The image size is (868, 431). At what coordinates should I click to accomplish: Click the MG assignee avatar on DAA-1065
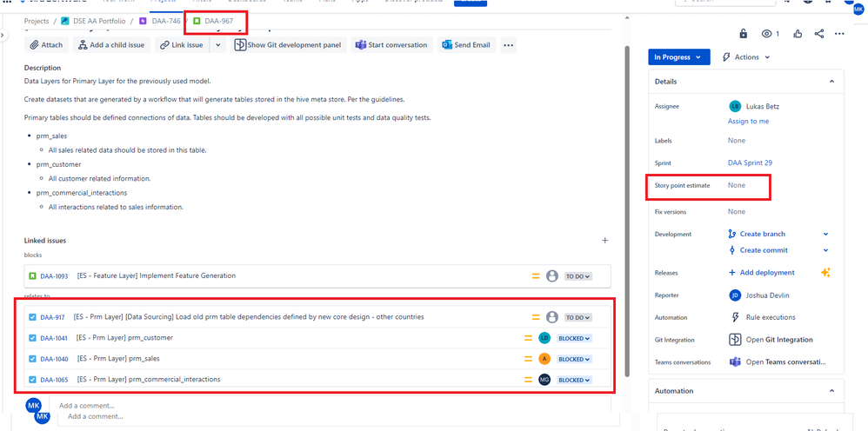tap(544, 380)
